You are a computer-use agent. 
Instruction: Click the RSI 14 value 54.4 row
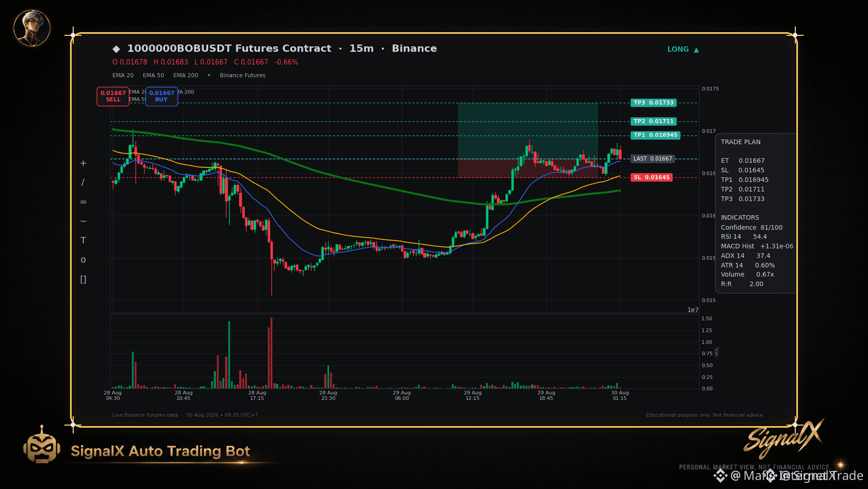point(743,237)
